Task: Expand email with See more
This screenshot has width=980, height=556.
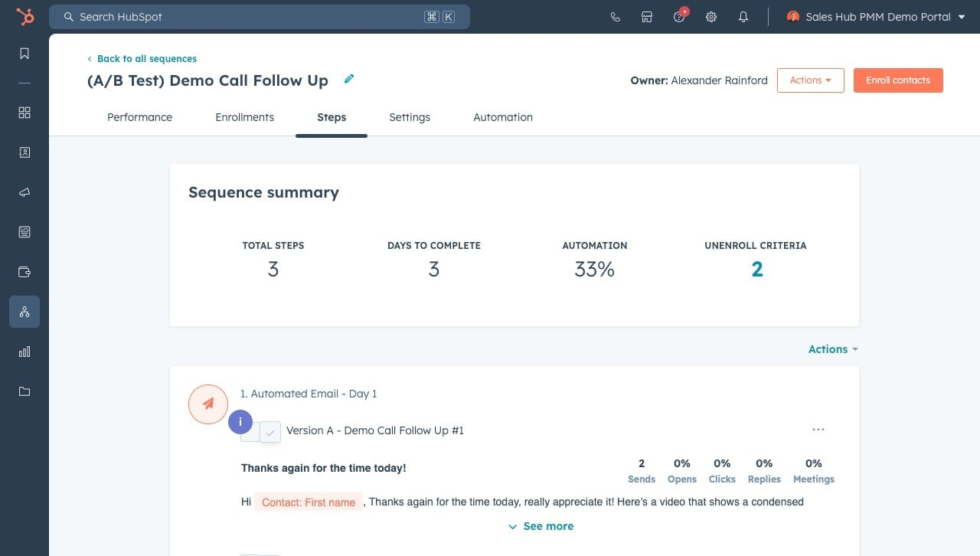Action: (x=541, y=526)
